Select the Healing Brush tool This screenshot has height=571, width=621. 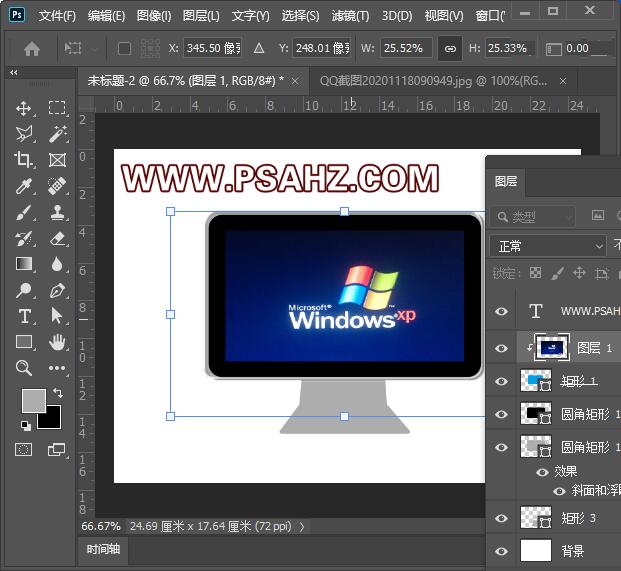click(x=57, y=186)
